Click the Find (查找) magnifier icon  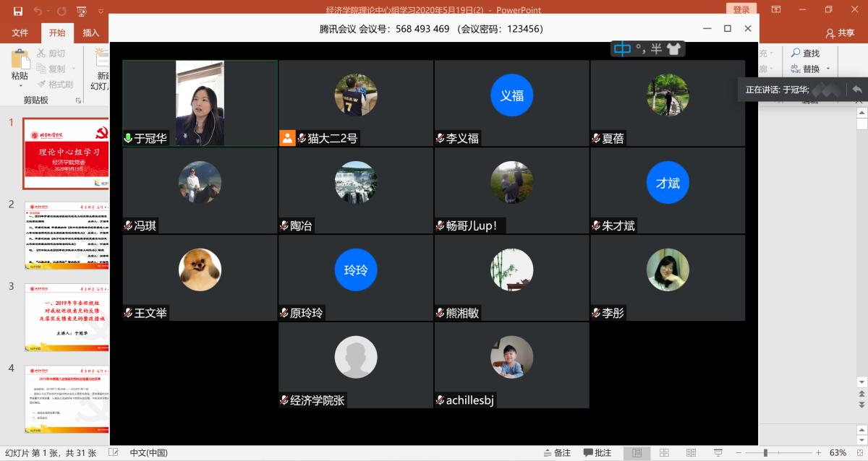click(x=796, y=53)
